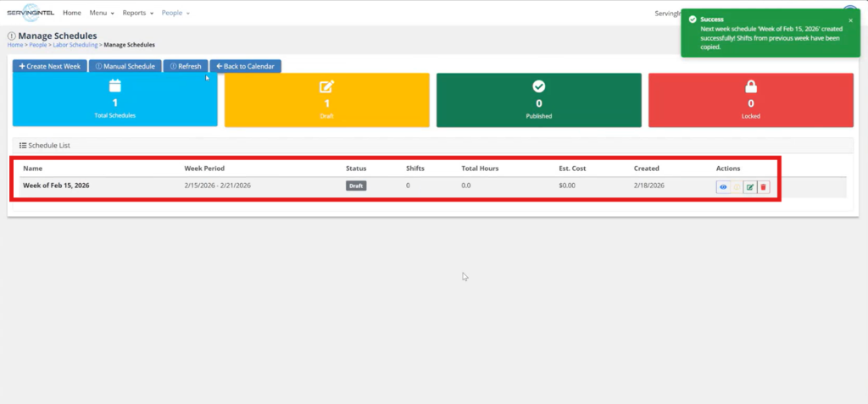Viewport: 868px width, 404px height.
Task: Expand the Menu dropdown in navbar
Action: pyautogui.click(x=102, y=14)
